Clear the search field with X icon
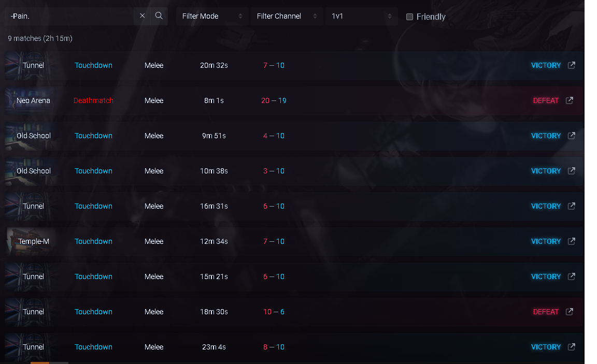Viewport: 597px width, 364px height. 143,16
